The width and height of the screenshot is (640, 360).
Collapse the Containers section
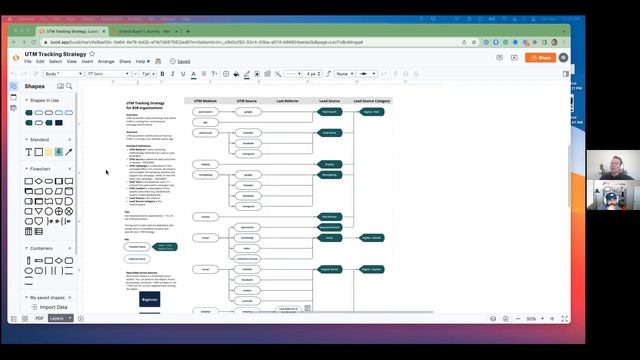point(27,248)
